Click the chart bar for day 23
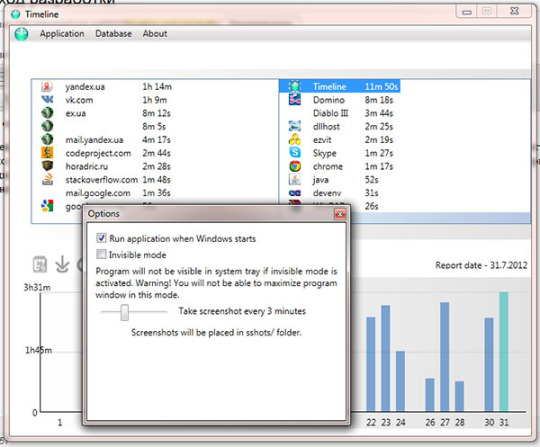Screen dimensions: 540x447 [386, 358]
